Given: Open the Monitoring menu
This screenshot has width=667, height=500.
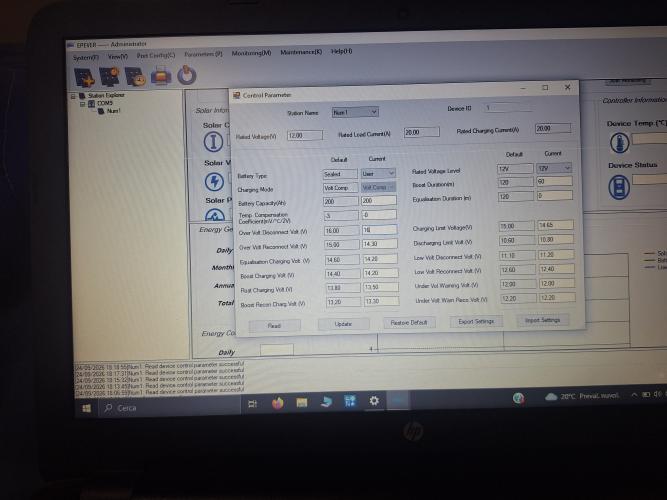Looking at the screenshot, I should [251, 53].
